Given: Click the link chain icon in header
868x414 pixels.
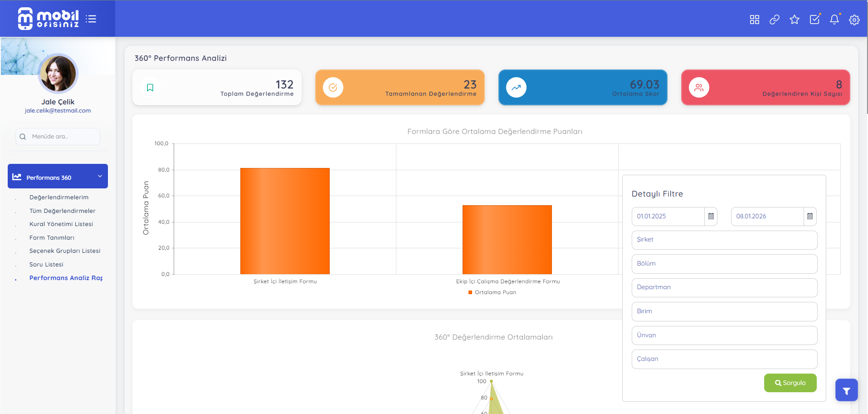Looking at the screenshot, I should [774, 20].
